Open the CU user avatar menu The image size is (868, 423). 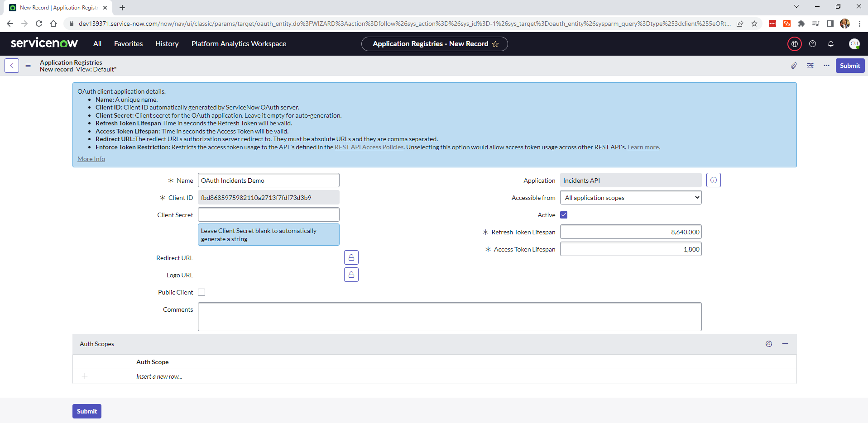pos(854,43)
